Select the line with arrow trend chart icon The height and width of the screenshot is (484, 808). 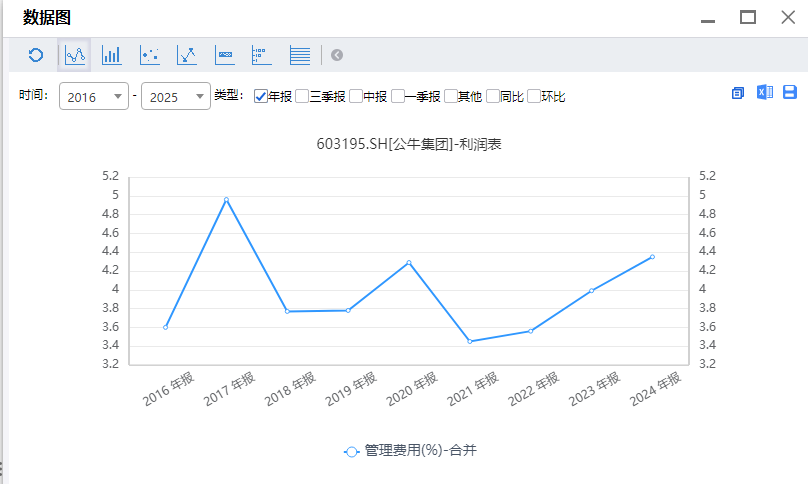coord(187,55)
